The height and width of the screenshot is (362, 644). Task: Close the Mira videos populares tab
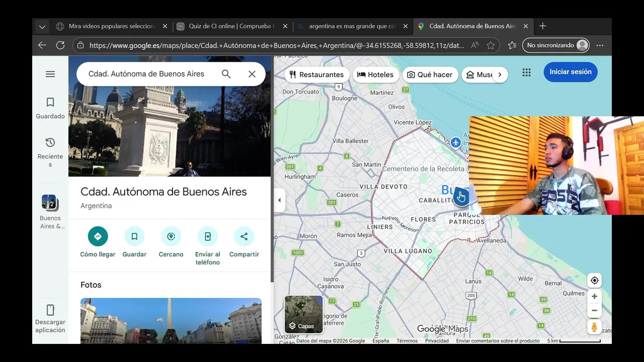165,26
